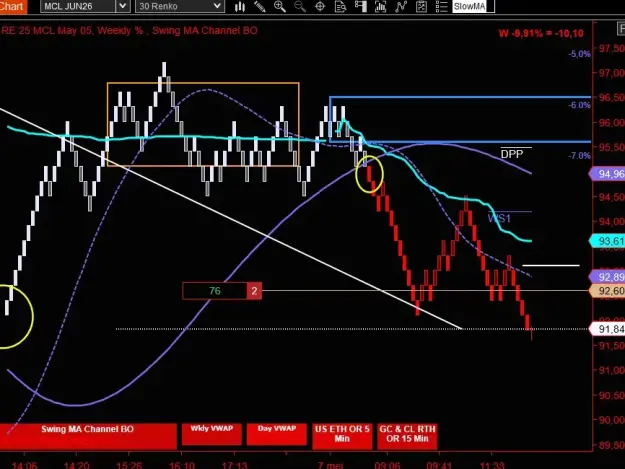This screenshot has width=625, height=469.
Task: Click the DPP pivot label
Action: (x=512, y=154)
